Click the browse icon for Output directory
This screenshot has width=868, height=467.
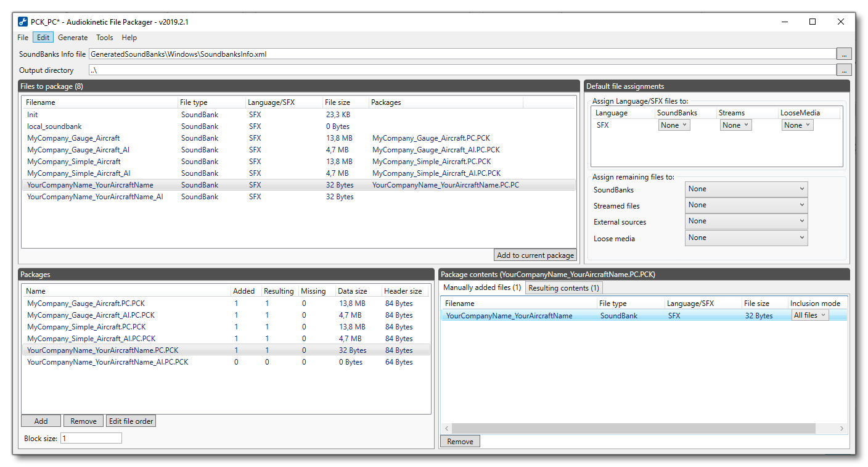tap(843, 70)
